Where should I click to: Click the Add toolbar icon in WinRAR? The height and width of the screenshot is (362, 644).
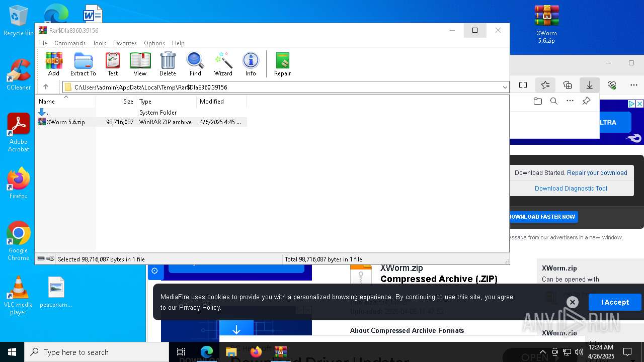54,64
